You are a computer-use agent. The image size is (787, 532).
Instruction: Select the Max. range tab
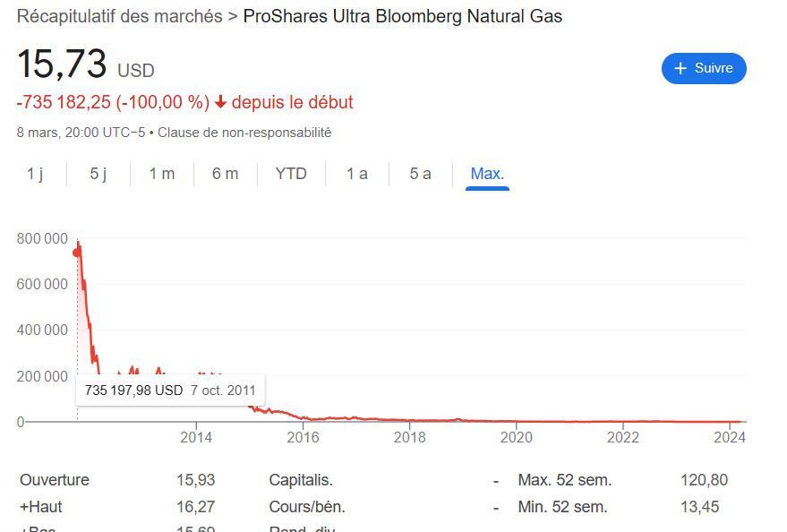pos(487,174)
